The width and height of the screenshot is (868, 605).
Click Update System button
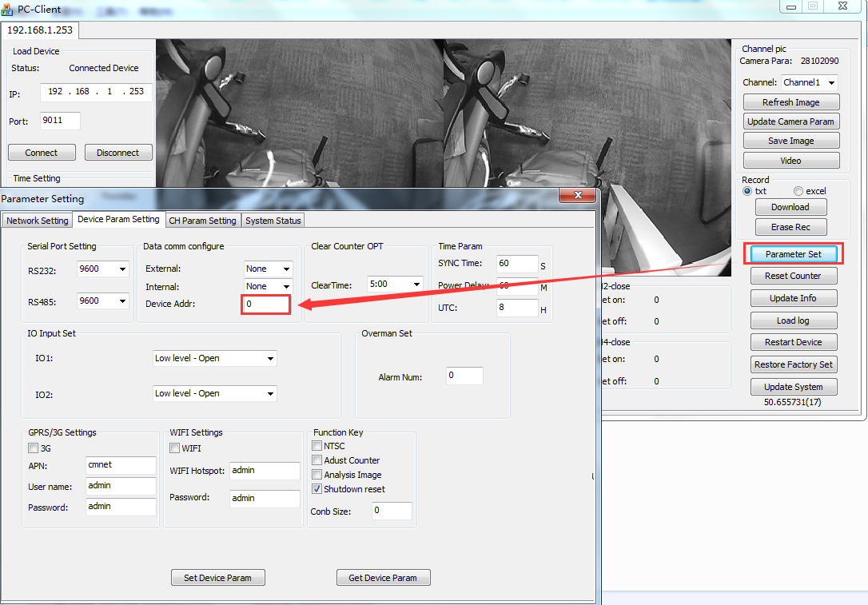coord(793,387)
